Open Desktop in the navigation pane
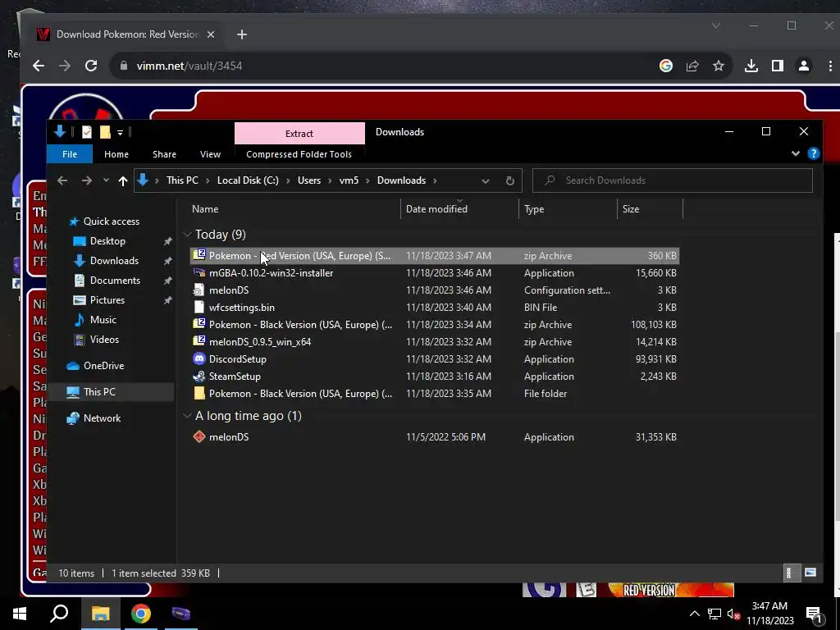Image resolution: width=840 pixels, height=630 pixels. [x=107, y=241]
